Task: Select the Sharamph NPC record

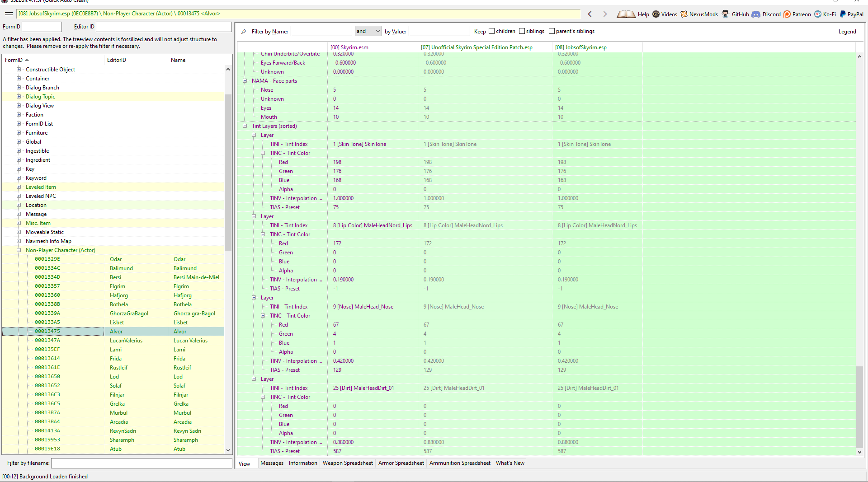Action: pos(113,440)
